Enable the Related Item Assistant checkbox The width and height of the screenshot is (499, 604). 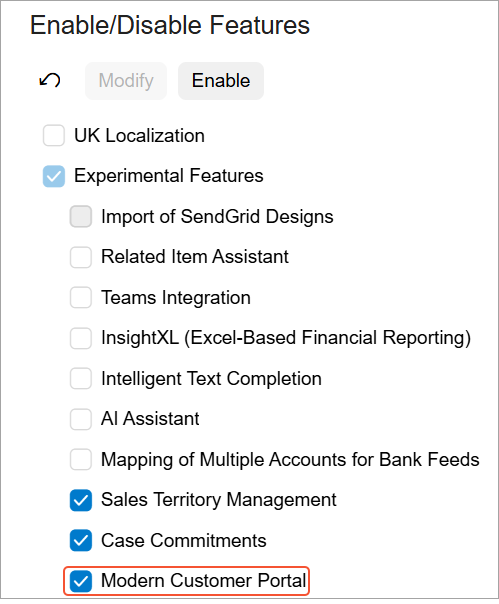pyautogui.click(x=81, y=257)
